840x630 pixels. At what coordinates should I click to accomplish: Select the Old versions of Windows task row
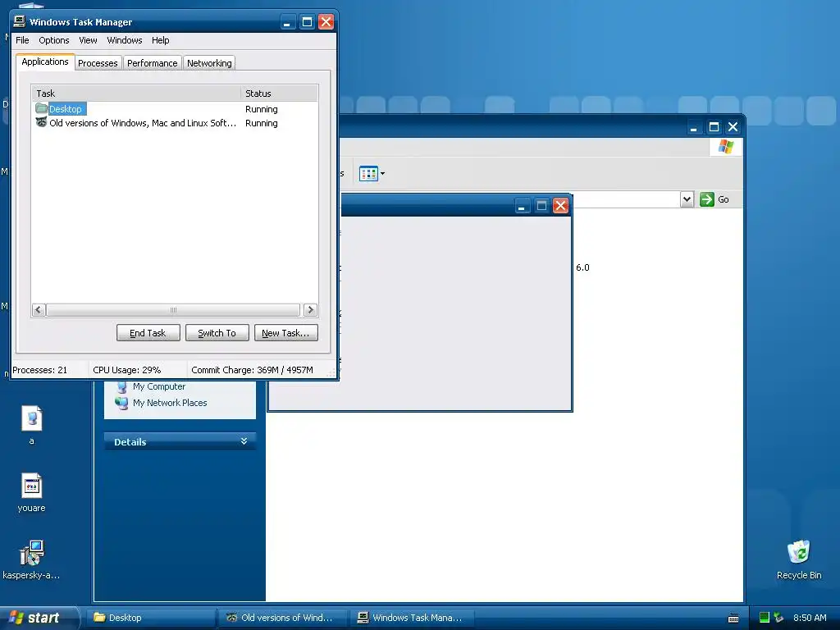(175, 123)
